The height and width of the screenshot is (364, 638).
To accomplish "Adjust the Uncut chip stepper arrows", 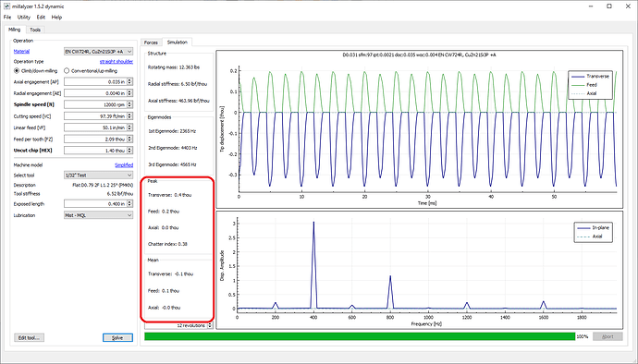I will point(129,151).
